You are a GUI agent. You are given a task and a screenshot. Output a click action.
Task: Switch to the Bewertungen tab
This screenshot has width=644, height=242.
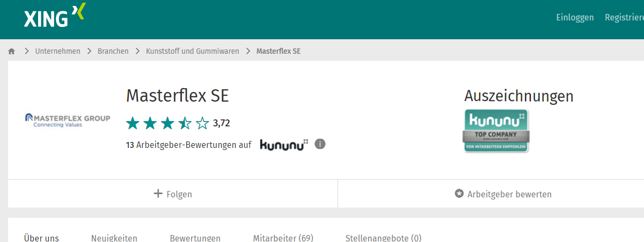click(x=195, y=238)
